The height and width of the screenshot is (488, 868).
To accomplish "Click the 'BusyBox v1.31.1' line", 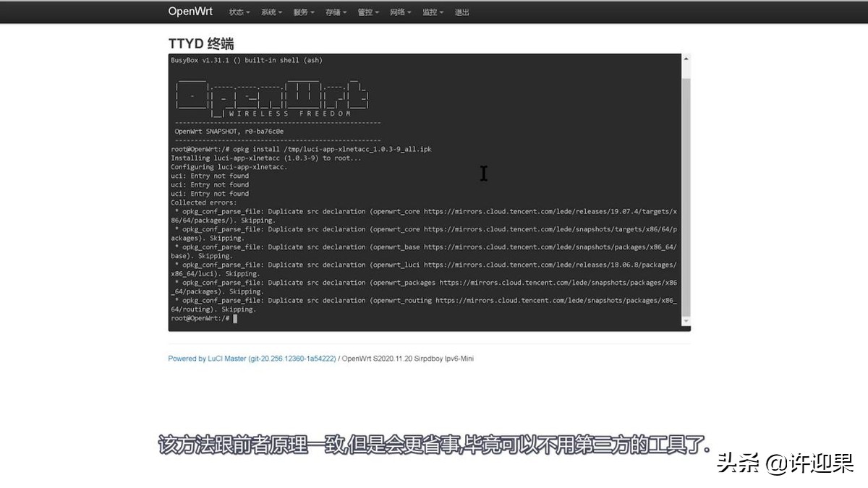I will coord(247,60).
